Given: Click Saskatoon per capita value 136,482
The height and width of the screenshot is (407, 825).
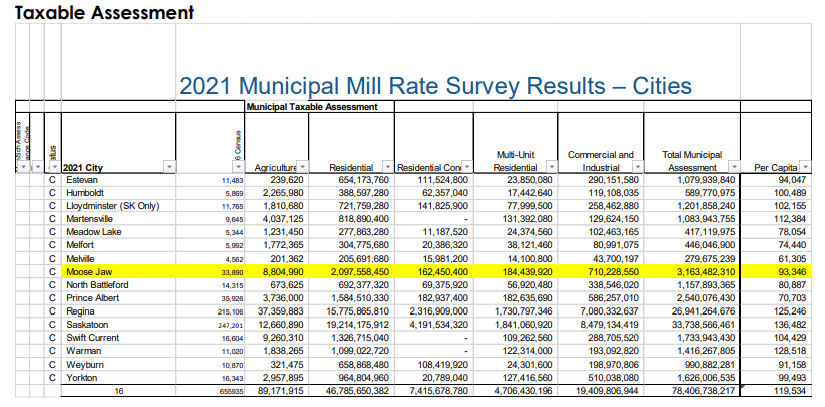Looking at the screenshot, I should 789,325.
